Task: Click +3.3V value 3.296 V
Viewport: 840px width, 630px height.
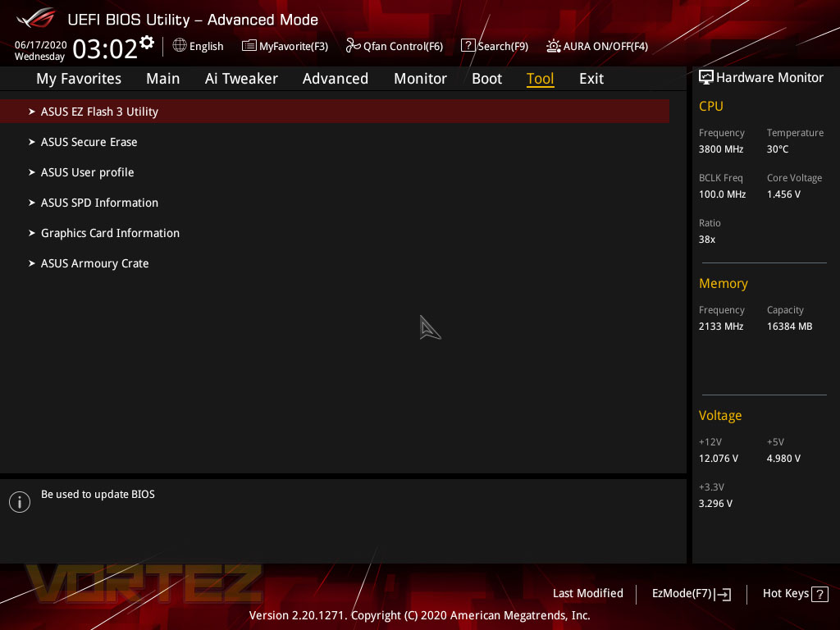Action: (715, 504)
